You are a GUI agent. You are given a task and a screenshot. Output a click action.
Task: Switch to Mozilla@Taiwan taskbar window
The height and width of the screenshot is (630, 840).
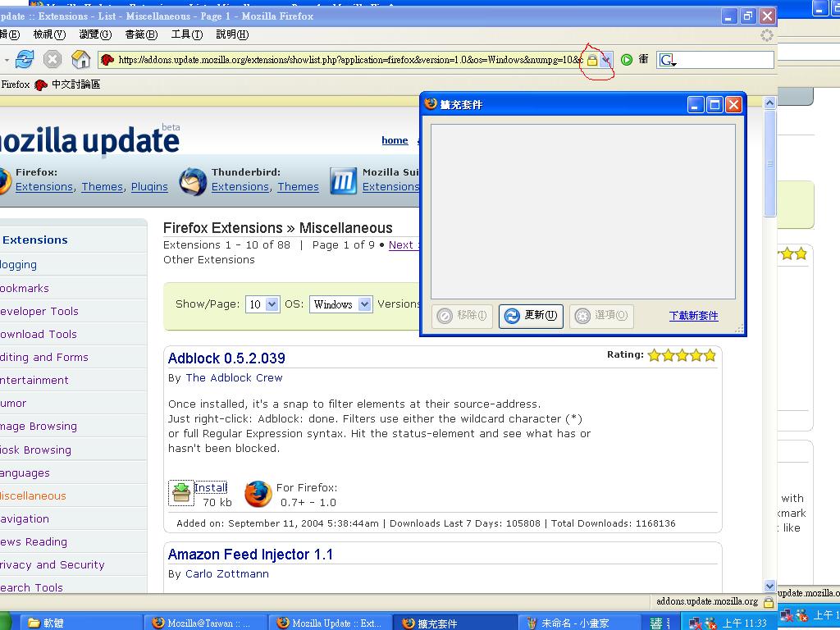click(204, 623)
